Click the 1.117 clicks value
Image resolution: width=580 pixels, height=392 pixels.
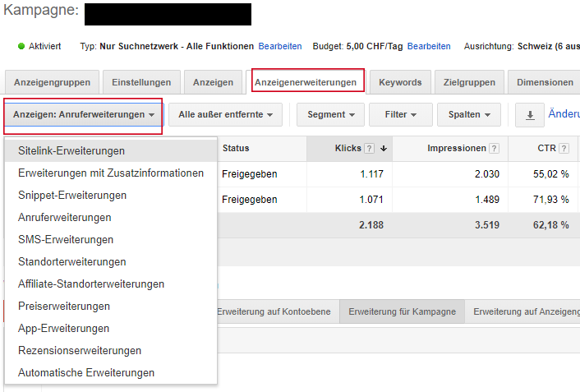(372, 174)
